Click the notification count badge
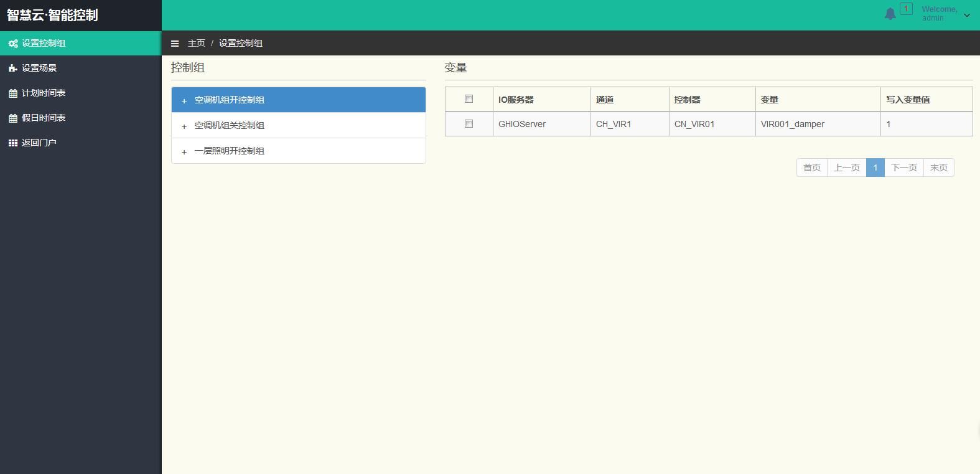Screen dimensions: 980x474 (906, 9)
